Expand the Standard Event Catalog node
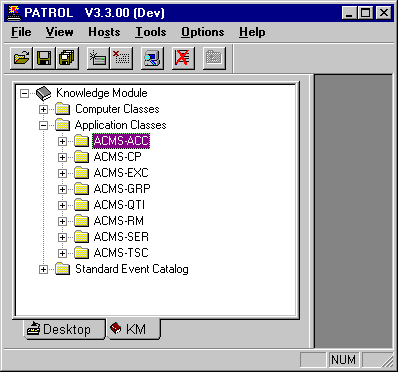Image resolution: width=398 pixels, height=372 pixels. pyautogui.click(x=43, y=269)
